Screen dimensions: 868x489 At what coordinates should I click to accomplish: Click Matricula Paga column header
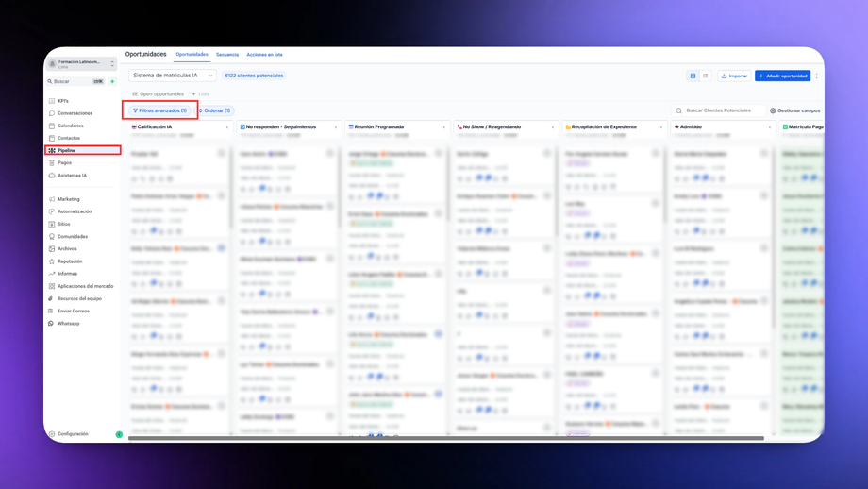pyautogui.click(x=803, y=126)
